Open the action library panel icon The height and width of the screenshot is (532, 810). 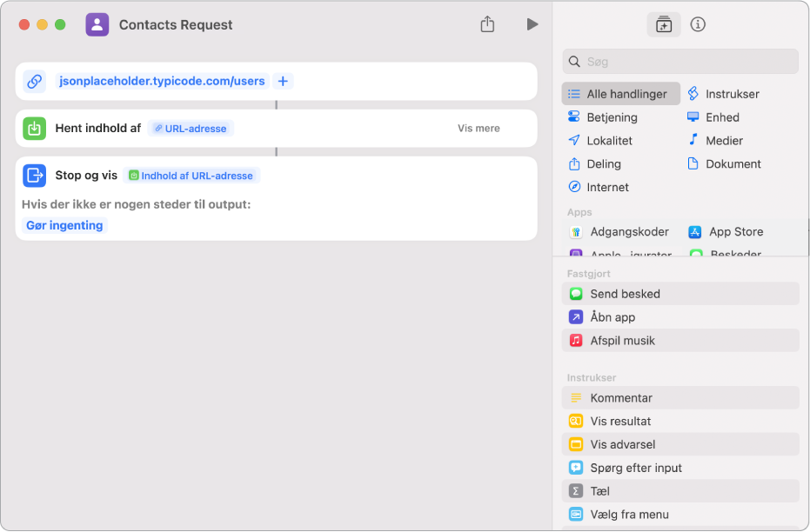click(663, 24)
